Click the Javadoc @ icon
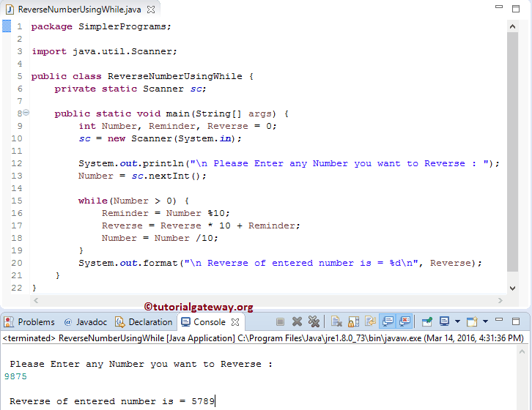Image resolution: width=532 pixels, height=410 pixels. tap(68, 322)
